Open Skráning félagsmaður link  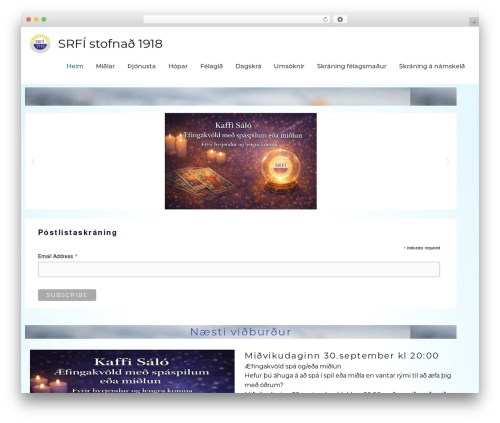pos(352,66)
